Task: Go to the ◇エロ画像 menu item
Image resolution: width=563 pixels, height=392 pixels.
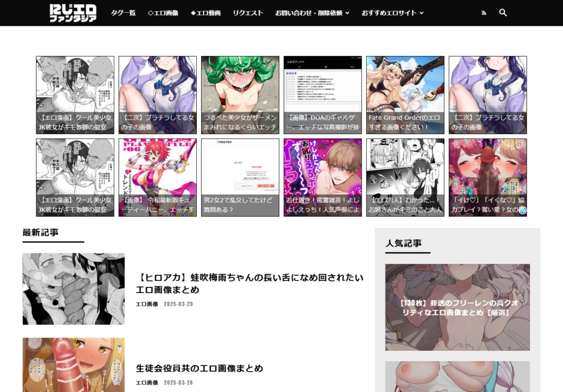Action: 163,13
